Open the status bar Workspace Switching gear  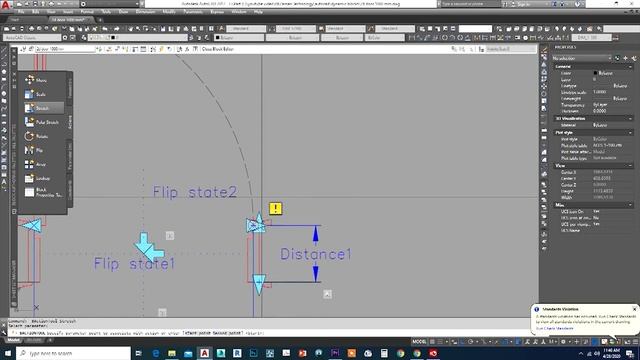[x=563, y=342]
